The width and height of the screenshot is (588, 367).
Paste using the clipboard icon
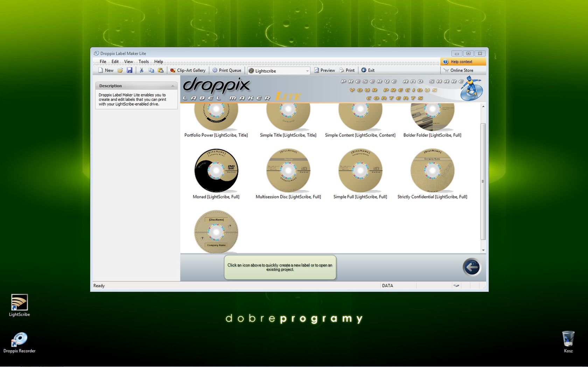coord(161,70)
